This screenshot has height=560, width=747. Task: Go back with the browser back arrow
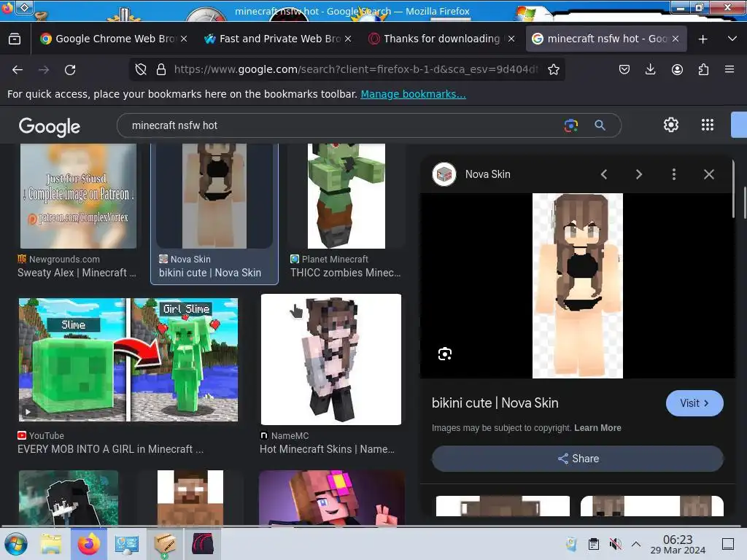coord(18,69)
